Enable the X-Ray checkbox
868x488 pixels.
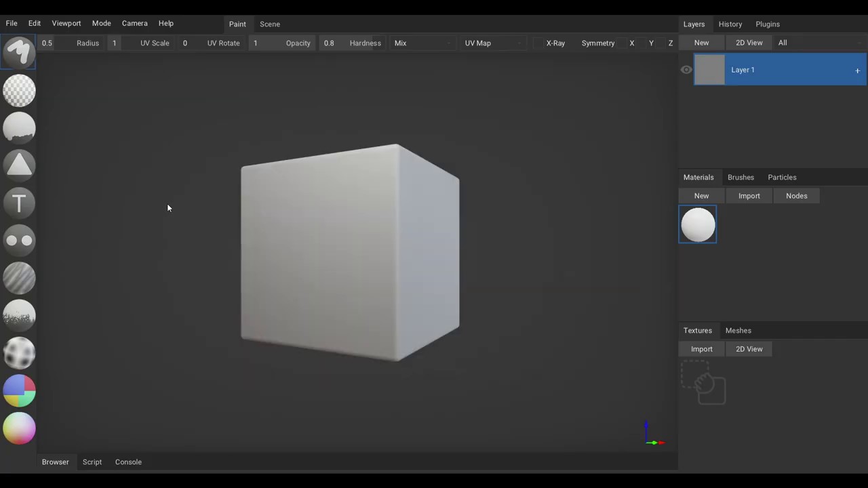click(x=538, y=43)
